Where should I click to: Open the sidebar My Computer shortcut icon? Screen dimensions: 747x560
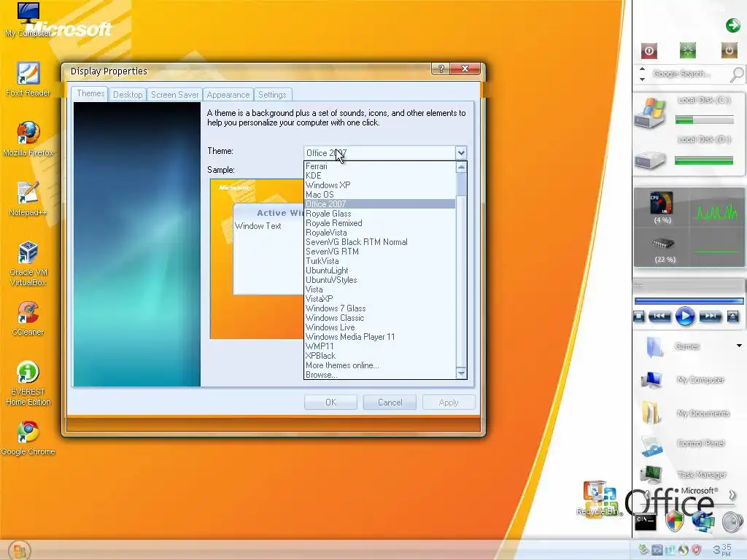point(651,380)
